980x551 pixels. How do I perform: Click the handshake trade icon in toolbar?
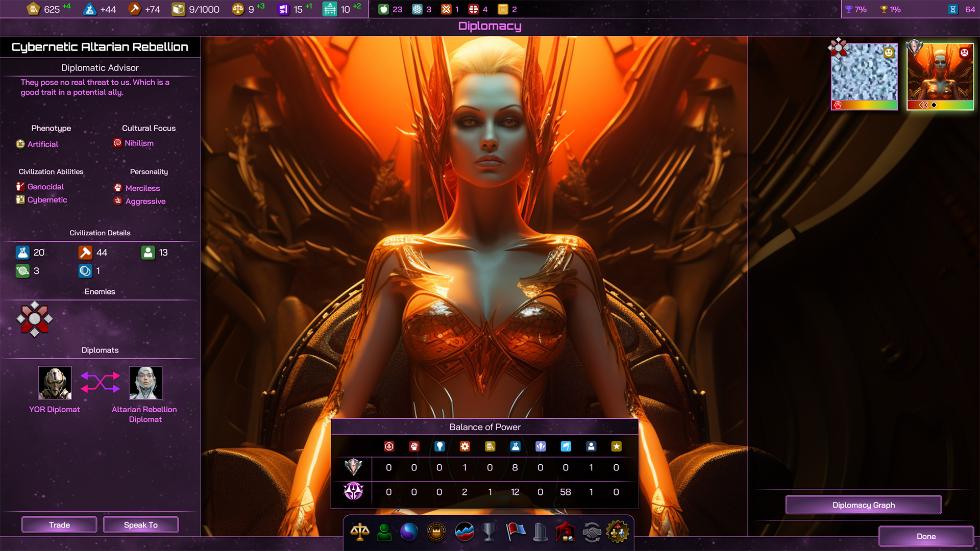[592, 532]
